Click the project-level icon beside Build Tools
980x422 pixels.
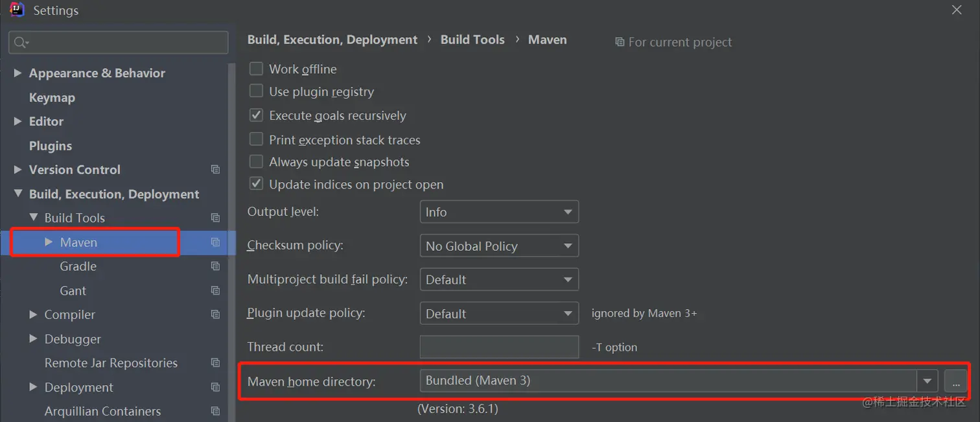point(215,218)
